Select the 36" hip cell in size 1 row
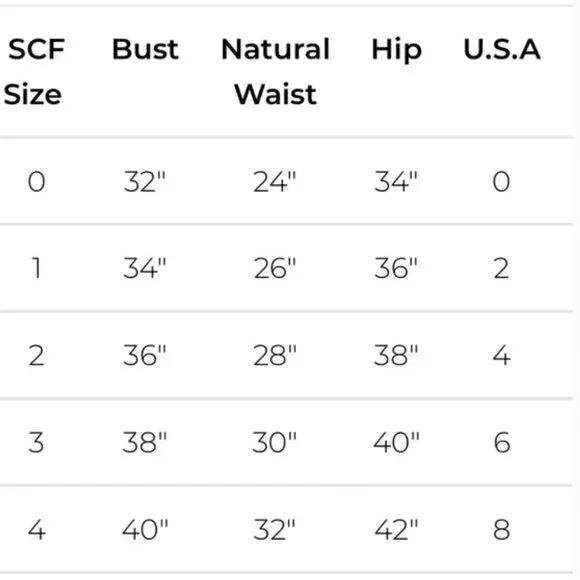The height and width of the screenshot is (580, 580). coord(396,268)
